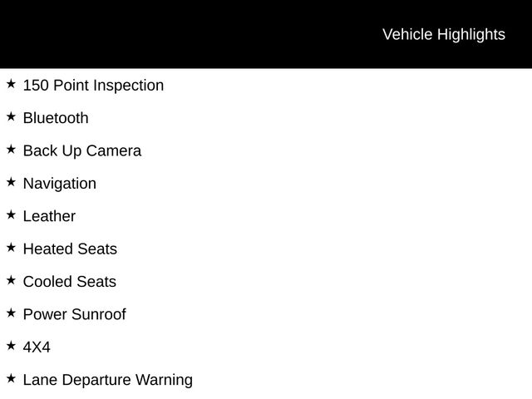Image resolution: width=532 pixels, height=399 pixels.
Task: Click the Power Sunroof feature text
Action: tap(74, 314)
